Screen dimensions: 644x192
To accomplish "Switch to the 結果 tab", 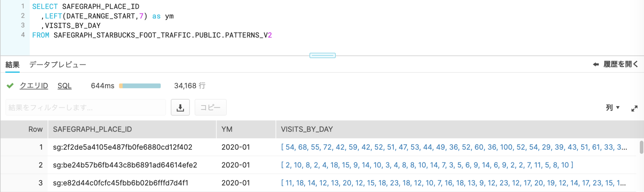I will coord(12,65).
